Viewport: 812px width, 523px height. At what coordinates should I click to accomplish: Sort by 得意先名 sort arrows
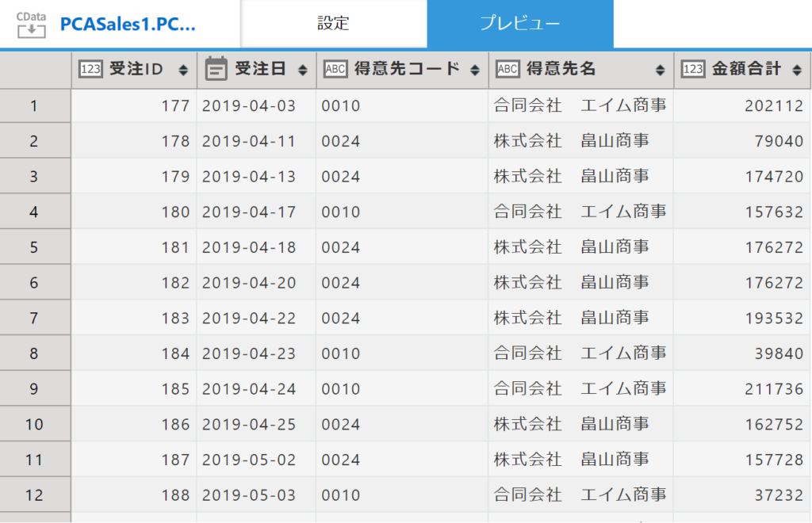click(660, 71)
